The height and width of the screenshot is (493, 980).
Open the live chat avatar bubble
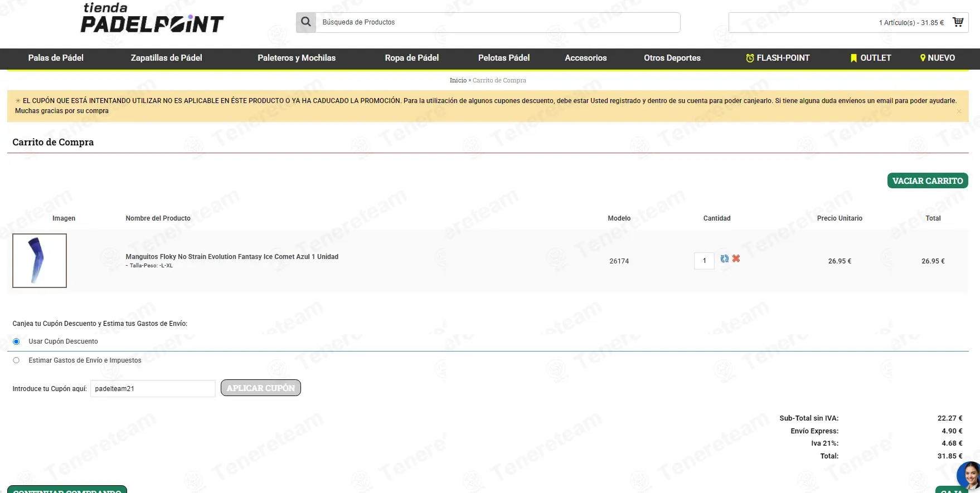(x=969, y=475)
